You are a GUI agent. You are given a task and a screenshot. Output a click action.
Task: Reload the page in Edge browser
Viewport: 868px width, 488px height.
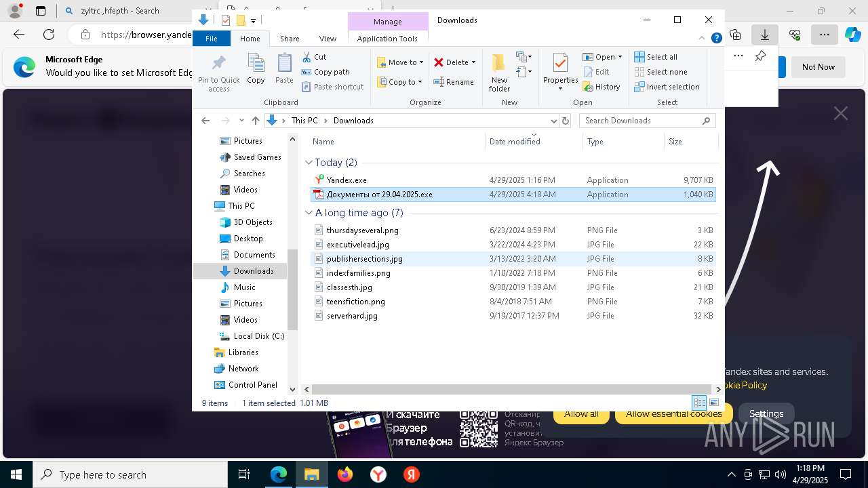49,35
